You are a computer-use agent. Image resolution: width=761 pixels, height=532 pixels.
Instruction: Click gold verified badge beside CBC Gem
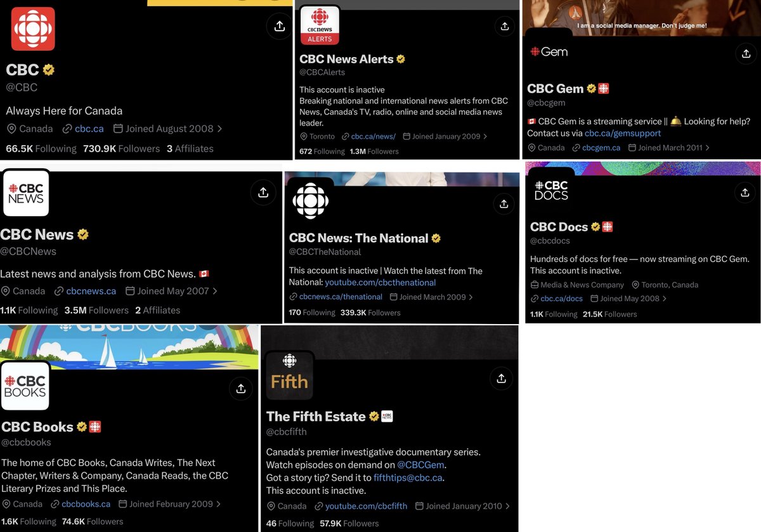pos(592,89)
